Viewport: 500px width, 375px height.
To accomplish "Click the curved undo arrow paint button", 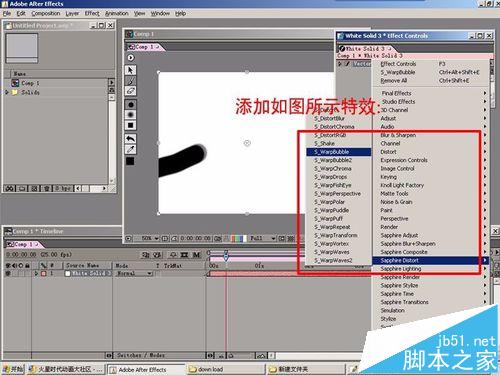I will tap(130, 139).
